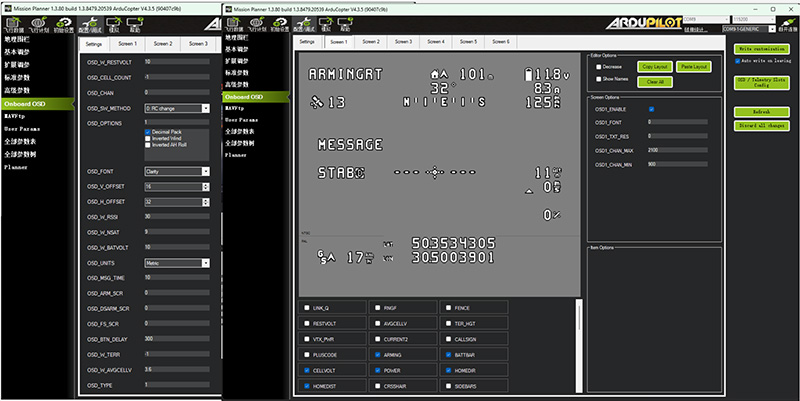800x401 pixels.
Task: Adjust the OSD1_CHAN_MAX slider bar
Action: point(681,150)
